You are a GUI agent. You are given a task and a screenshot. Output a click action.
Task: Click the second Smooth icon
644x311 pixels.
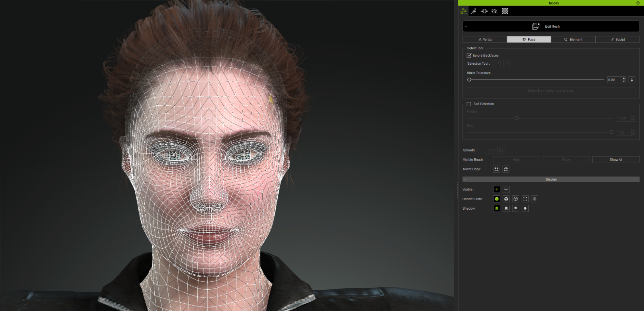[501, 150]
